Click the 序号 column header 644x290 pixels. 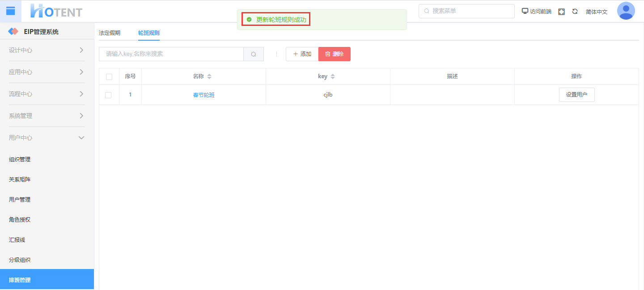(x=130, y=76)
